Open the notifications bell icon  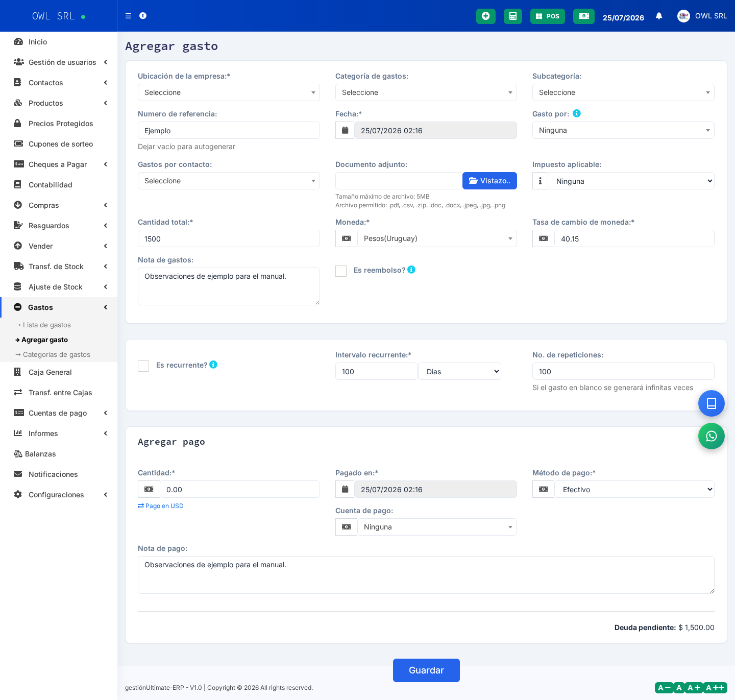(x=659, y=16)
